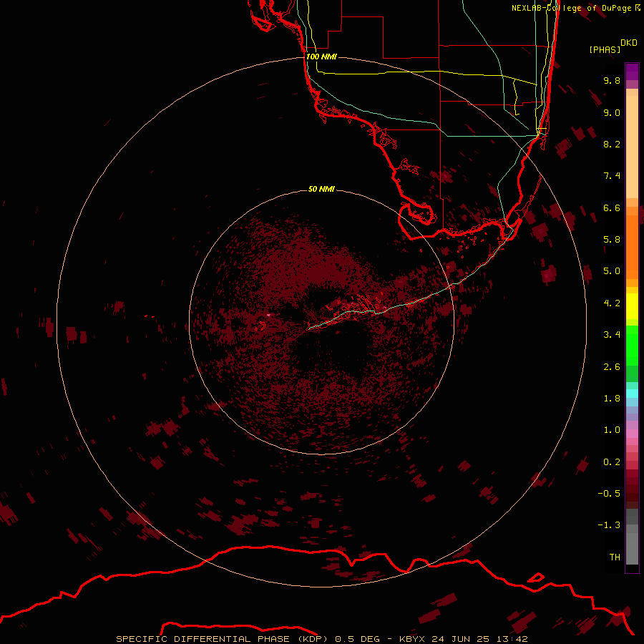Click the orange segment of color bar
Viewport: 644px width, 644px height.
[x=632, y=246]
